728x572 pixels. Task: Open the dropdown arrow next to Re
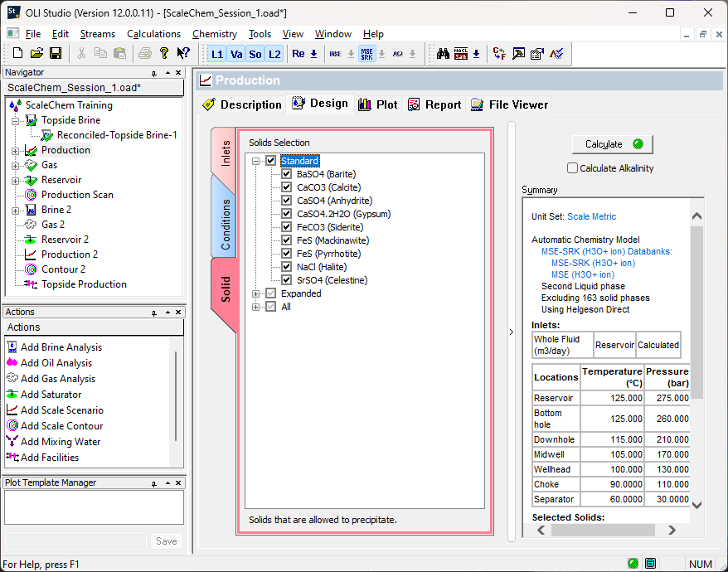(x=314, y=55)
